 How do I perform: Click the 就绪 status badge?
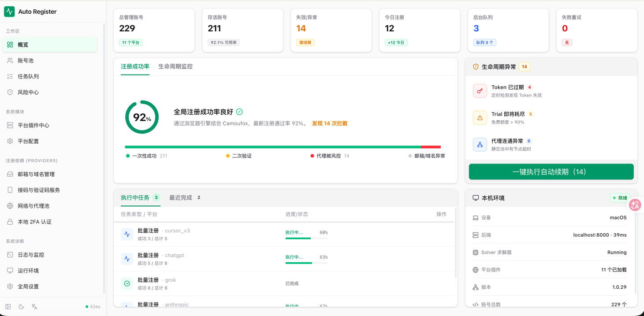[620, 198]
